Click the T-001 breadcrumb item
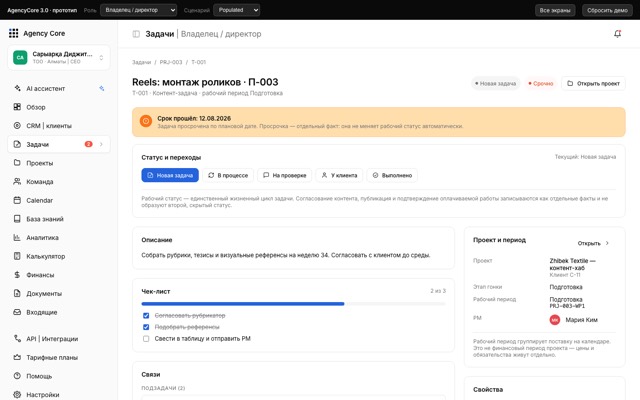The height and width of the screenshot is (400, 640). point(199,62)
